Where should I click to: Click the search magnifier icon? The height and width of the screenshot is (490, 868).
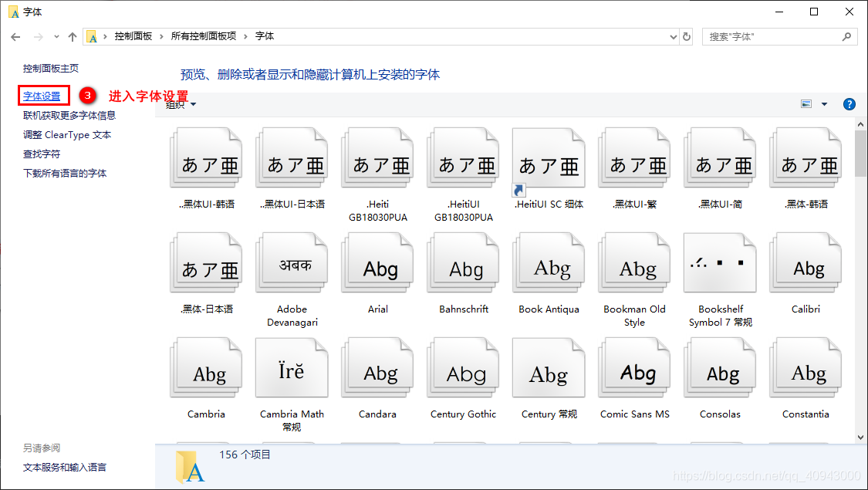click(846, 36)
